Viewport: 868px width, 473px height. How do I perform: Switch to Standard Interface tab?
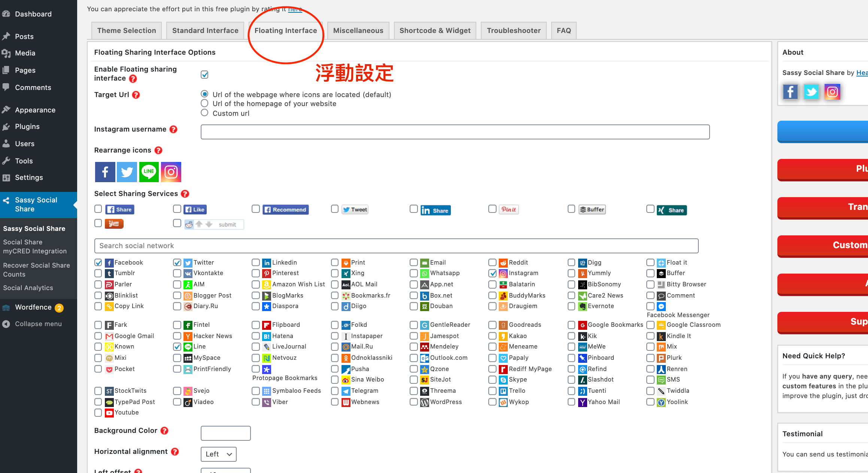pos(205,30)
